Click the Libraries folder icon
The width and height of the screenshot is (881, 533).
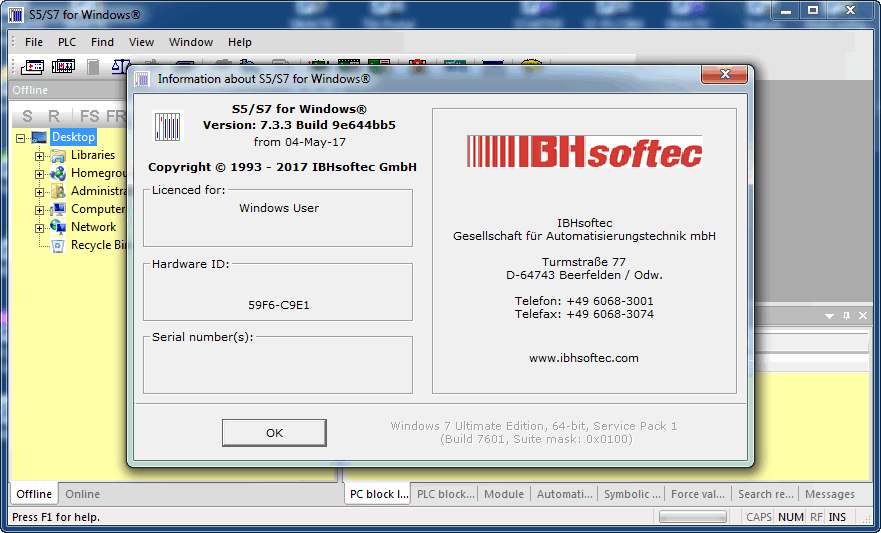(58, 156)
